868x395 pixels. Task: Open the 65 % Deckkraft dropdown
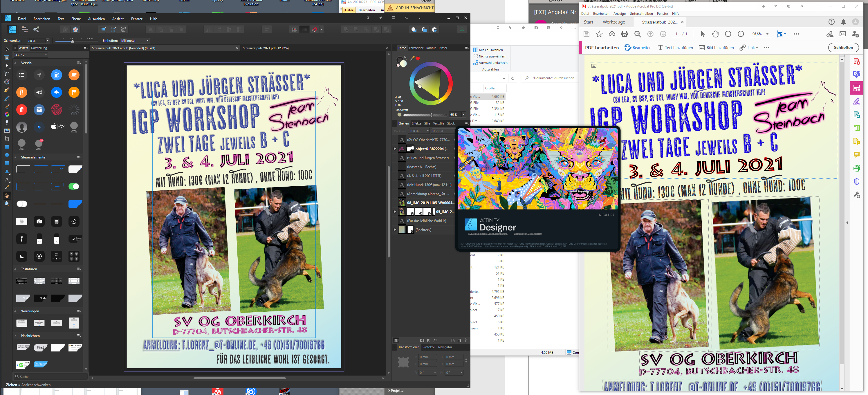coord(464,115)
